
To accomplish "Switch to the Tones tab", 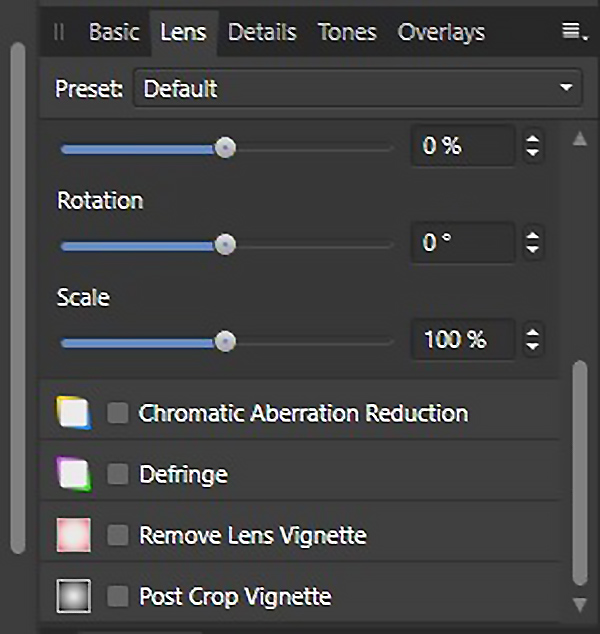I will (346, 32).
